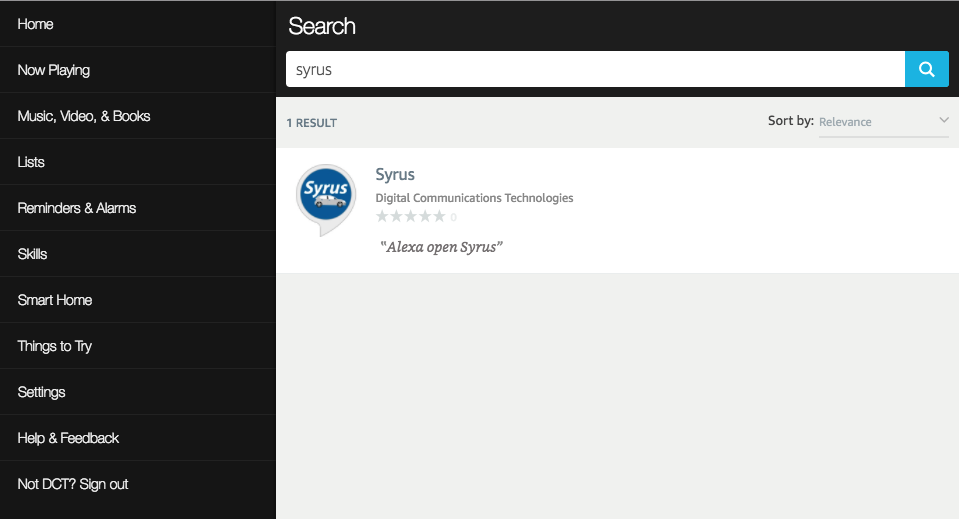Screen dimensions: 959x519
Task: Go to Home in sidebar
Action: pyautogui.click(x=36, y=24)
